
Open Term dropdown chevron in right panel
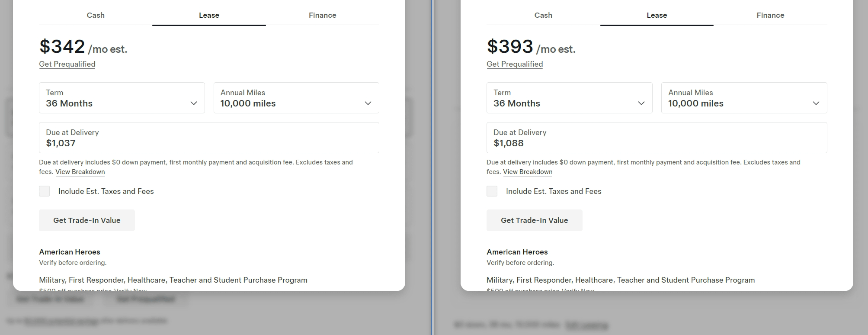[641, 103]
